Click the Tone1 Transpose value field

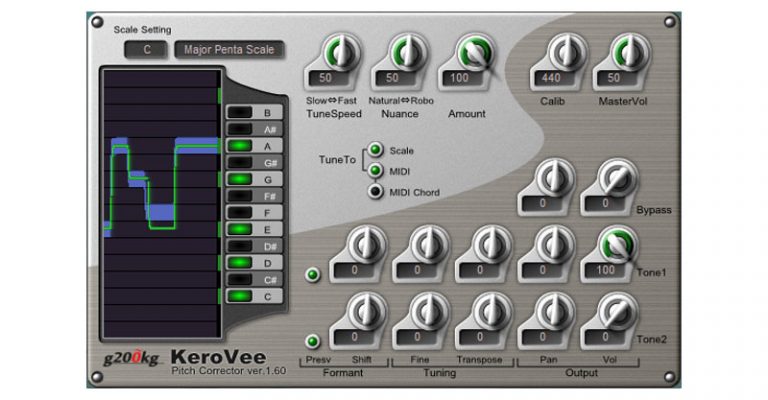(x=480, y=270)
